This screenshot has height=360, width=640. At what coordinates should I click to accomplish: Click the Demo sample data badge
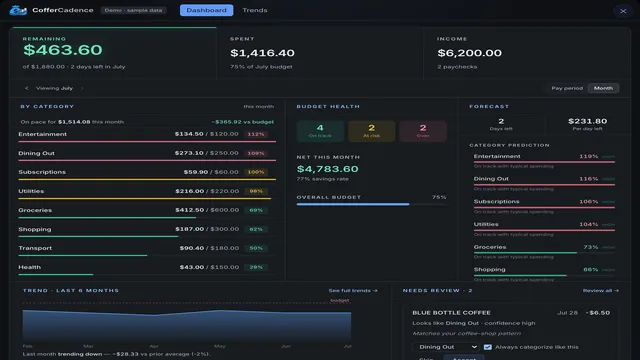point(133,10)
